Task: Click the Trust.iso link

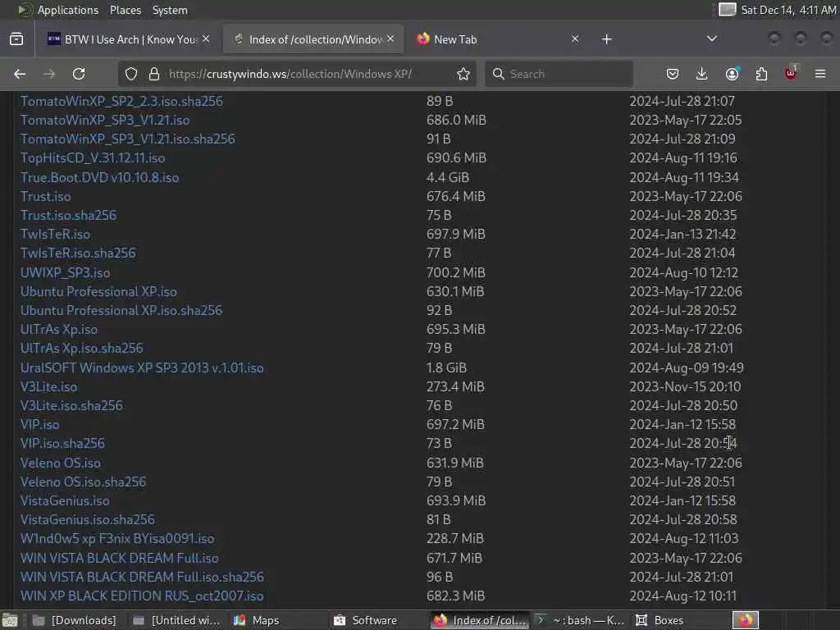Action: click(x=46, y=197)
